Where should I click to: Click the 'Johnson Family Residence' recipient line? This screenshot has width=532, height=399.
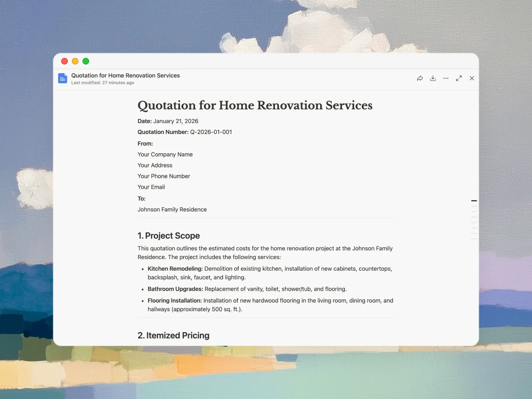pyautogui.click(x=172, y=209)
